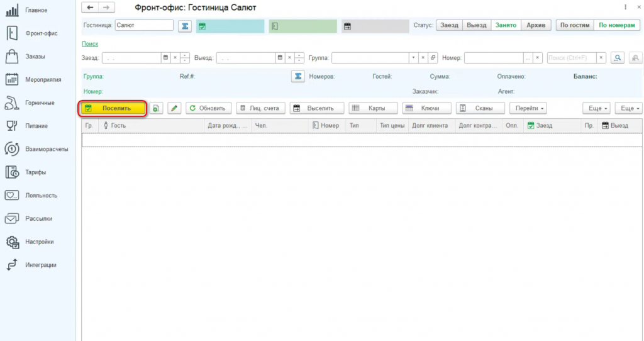This screenshot has height=341, width=644.
Task: Open the calendar picker for Выезд date
Action: [x=280, y=58]
